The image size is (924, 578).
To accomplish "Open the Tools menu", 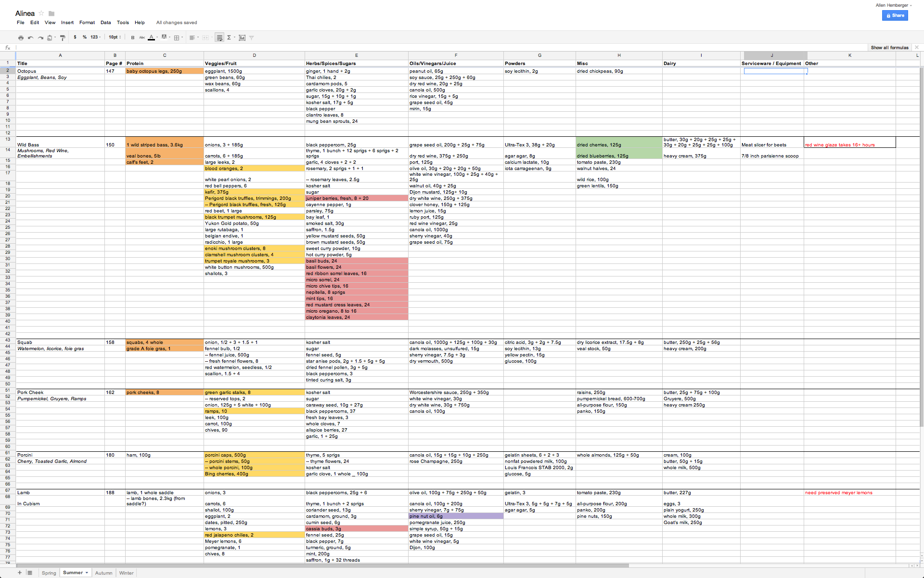I will pos(123,23).
